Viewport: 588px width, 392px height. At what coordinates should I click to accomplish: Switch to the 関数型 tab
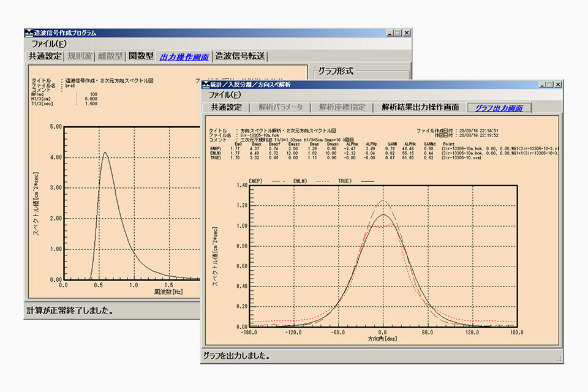point(141,56)
